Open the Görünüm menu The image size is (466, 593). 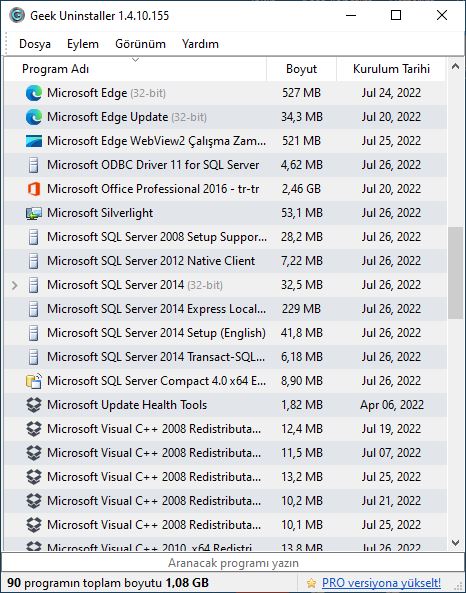pyautogui.click(x=140, y=44)
